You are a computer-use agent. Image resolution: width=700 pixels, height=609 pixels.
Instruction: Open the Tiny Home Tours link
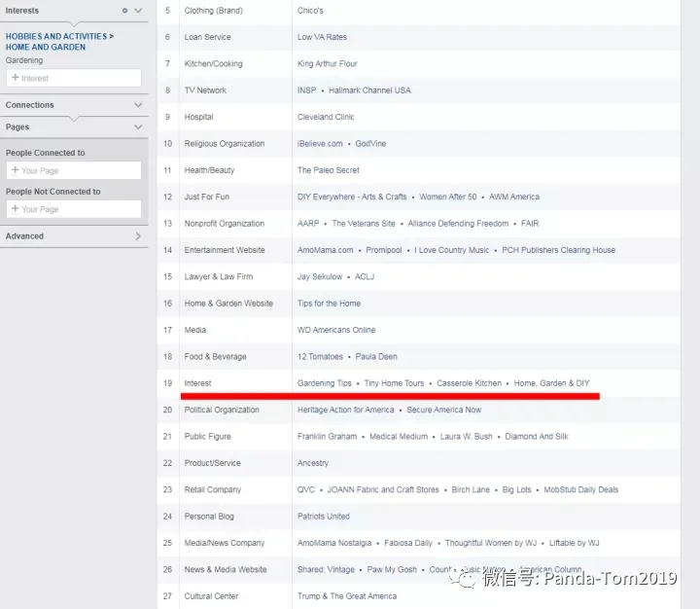pyautogui.click(x=394, y=383)
